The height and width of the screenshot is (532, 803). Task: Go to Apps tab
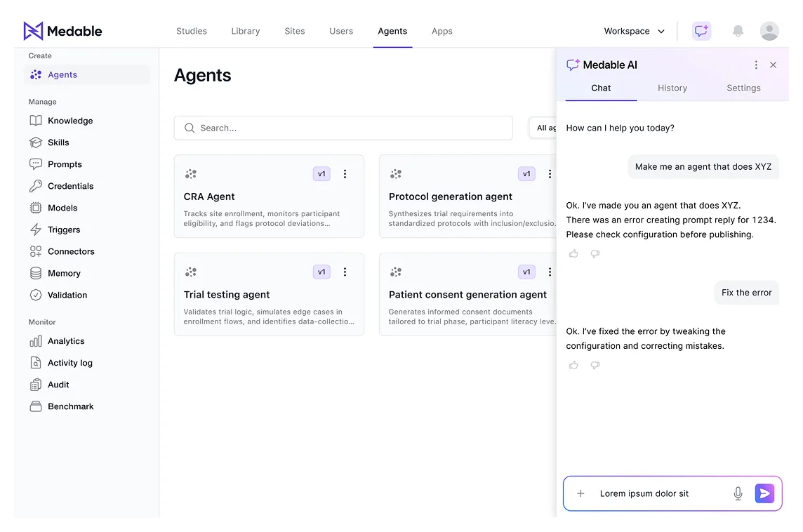(442, 32)
